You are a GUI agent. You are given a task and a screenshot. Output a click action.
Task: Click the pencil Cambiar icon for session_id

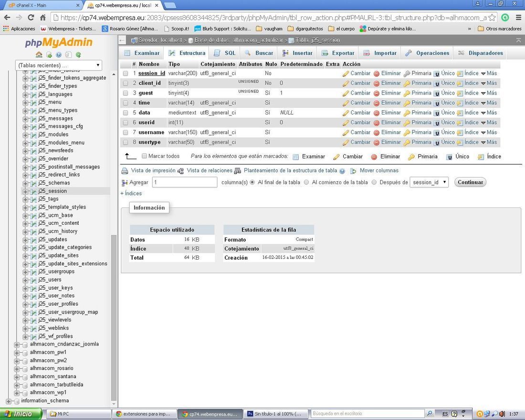pos(346,73)
